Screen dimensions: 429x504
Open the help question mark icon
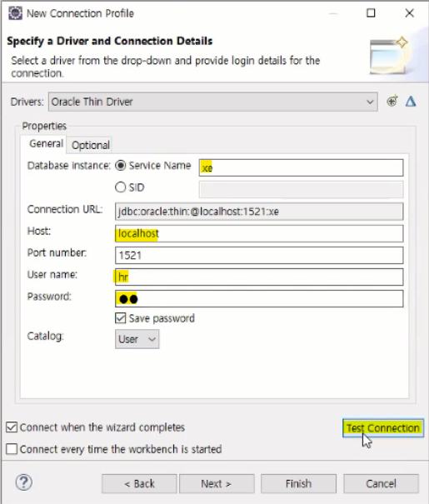(x=24, y=482)
